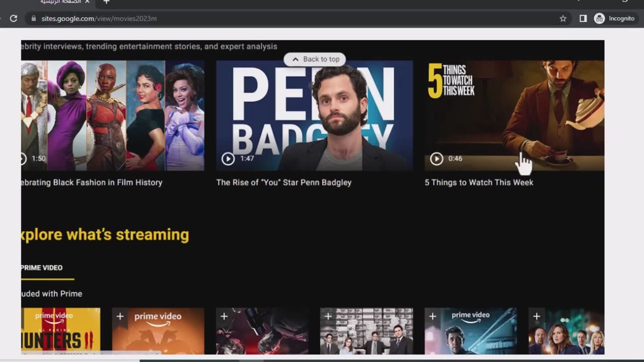Screen dimensions: 644x362
Task: Open the Penn Badgley video thumbnail
Action: point(314,116)
